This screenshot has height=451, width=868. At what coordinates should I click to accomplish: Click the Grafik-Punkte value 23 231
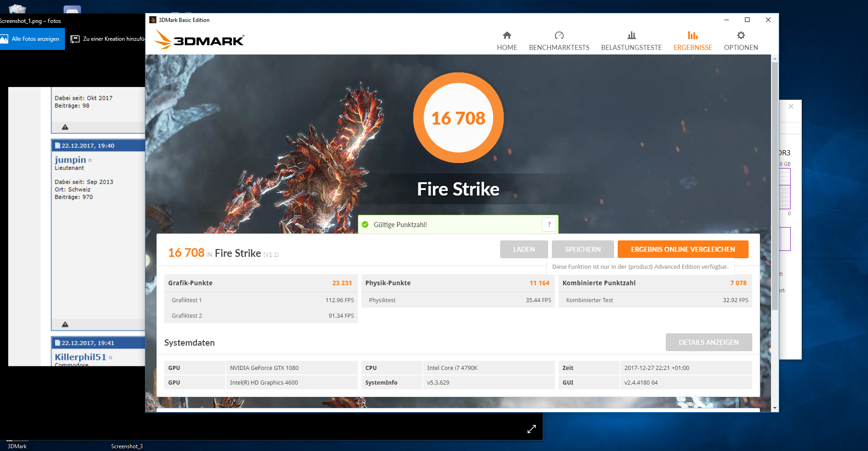tap(342, 283)
